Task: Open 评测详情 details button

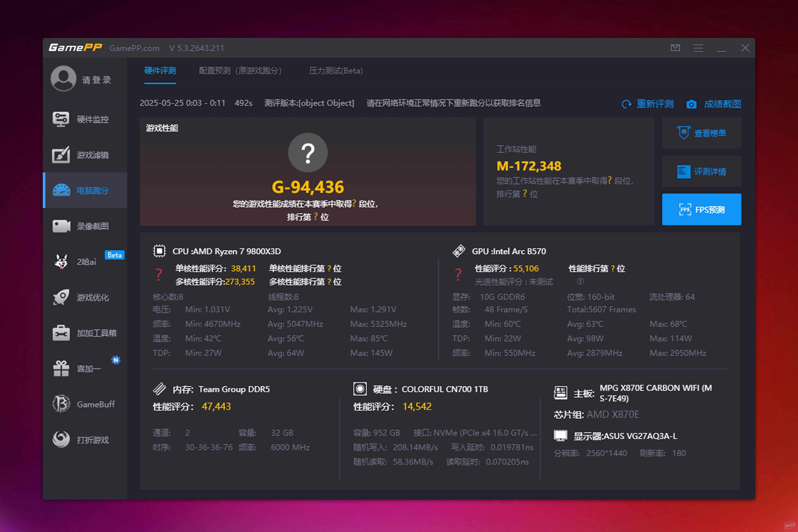Action: pos(702,171)
